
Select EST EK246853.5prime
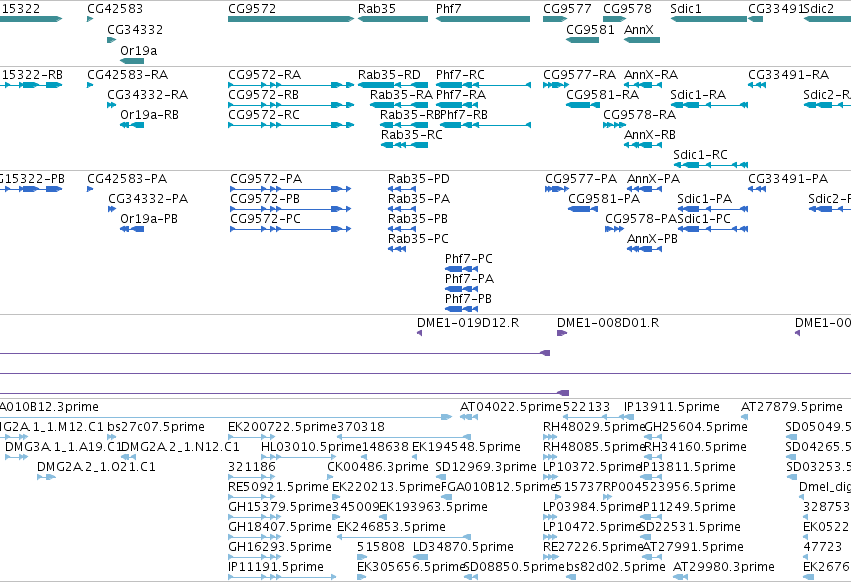pyautogui.click(x=391, y=527)
